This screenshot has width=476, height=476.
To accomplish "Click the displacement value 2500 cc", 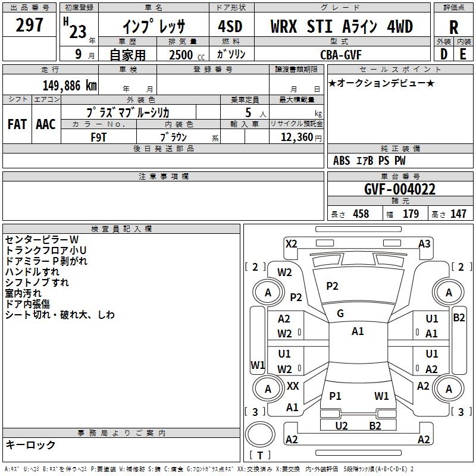I will (x=187, y=55).
